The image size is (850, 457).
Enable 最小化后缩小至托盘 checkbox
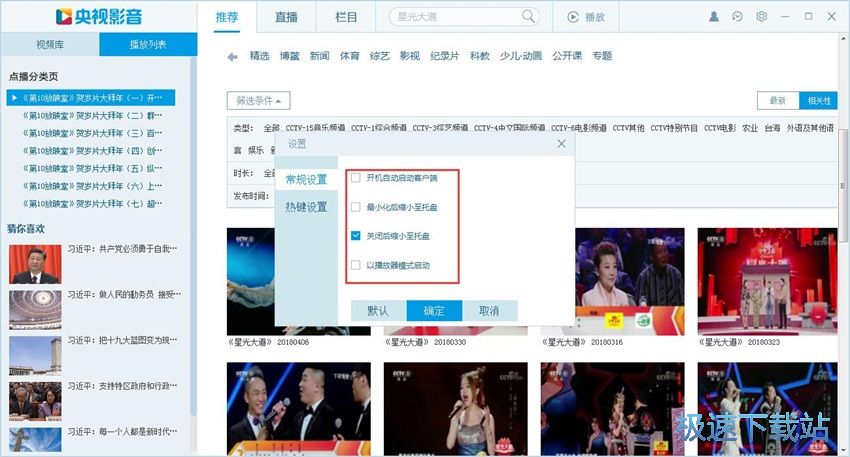click(x=356, y=207)
